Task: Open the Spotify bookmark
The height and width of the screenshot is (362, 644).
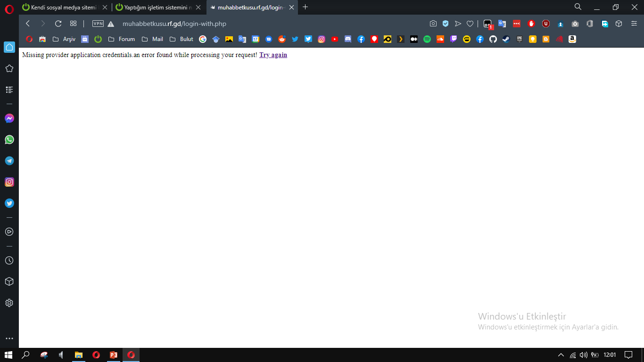Action: coord(427,39)
